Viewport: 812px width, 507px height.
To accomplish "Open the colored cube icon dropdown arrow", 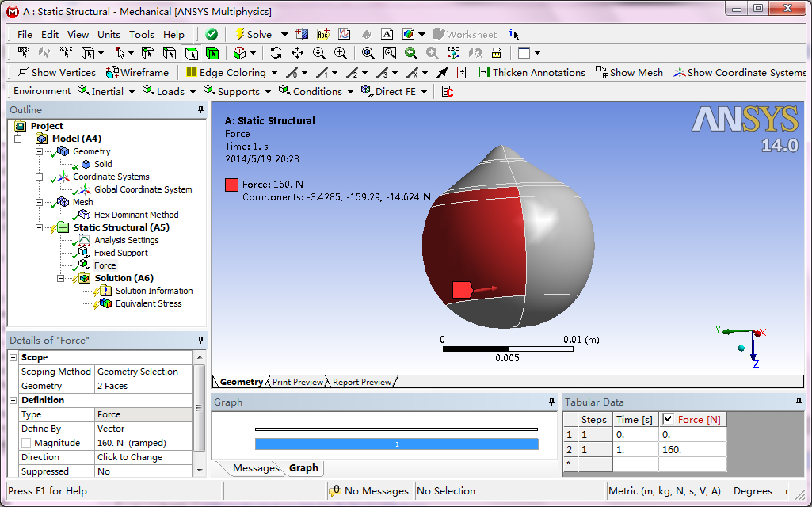I will (x=421, y=34).
